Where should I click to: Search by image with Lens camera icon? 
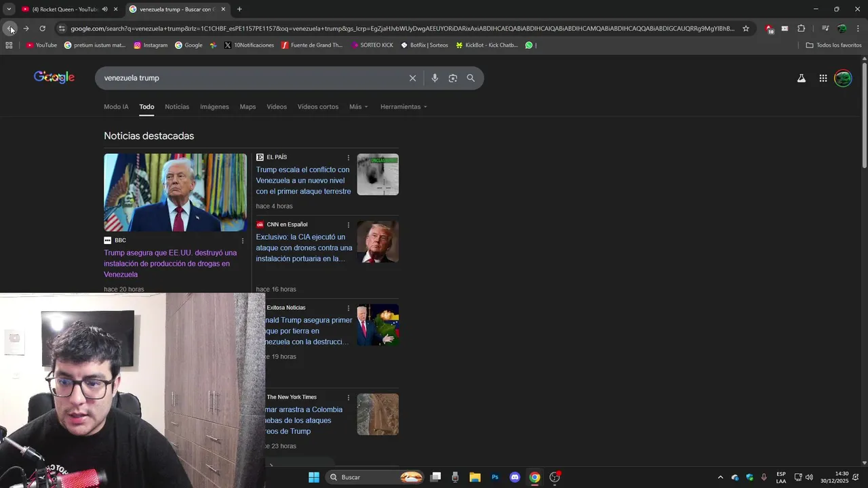[453, 78]
